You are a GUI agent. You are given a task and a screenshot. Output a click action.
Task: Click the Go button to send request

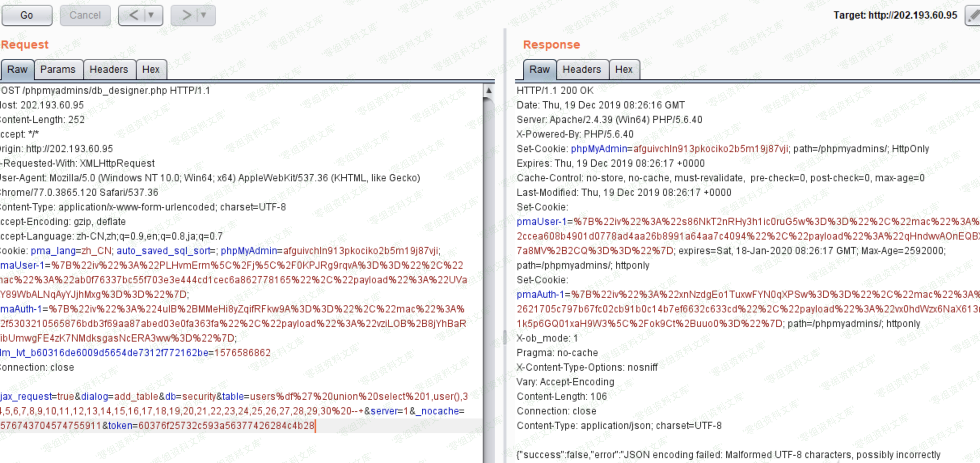point(27,15)
